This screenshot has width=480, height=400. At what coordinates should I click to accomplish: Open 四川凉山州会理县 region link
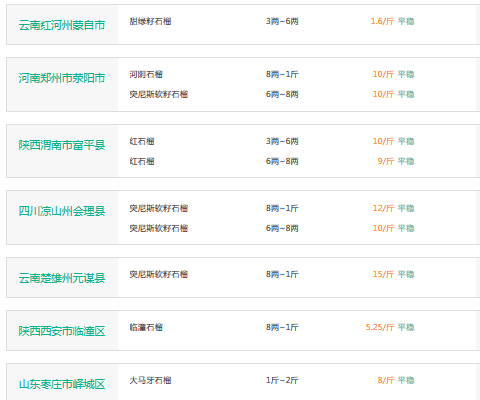pyautogui.click(x=62, y=211)
